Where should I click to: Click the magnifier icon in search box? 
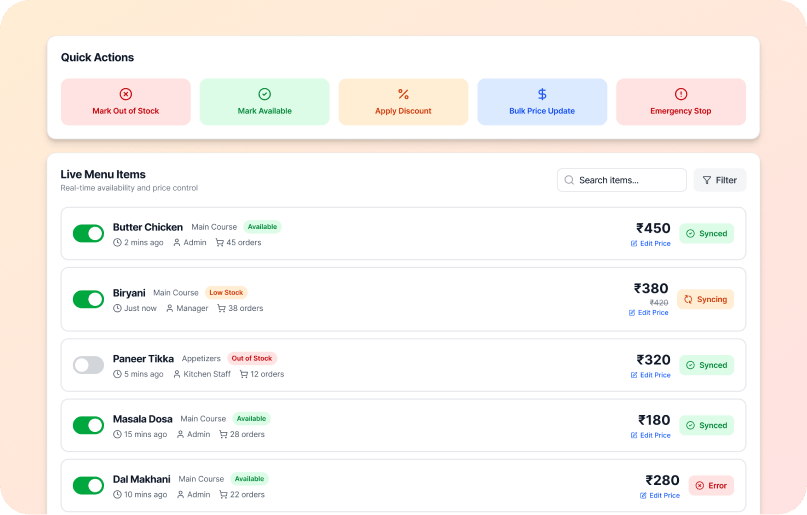(x=570, y=180)
